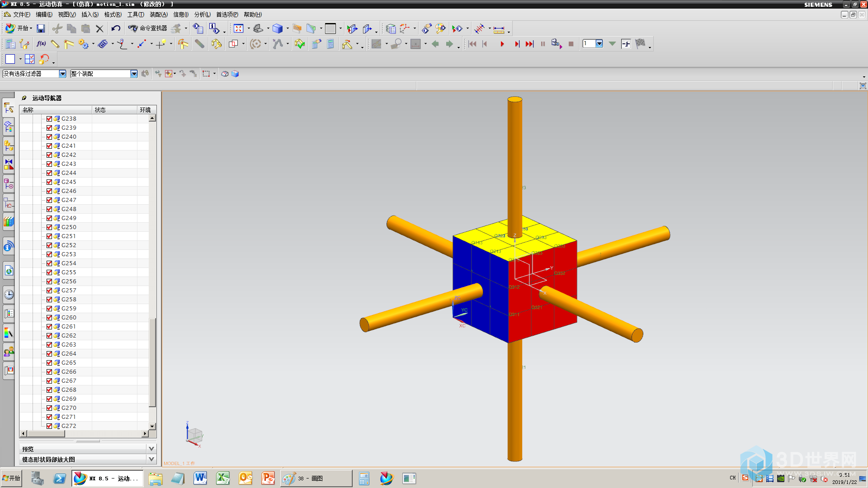Uncheck the G255 checkbox
Viewport: 868px width, 488px height.
tap(49, 272)
